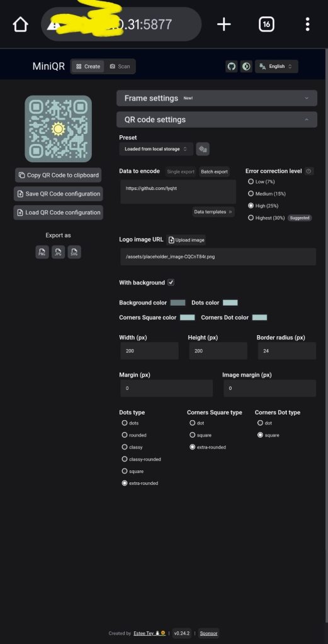The image size is (328, 644).
Task: Export the QR code as SVG
Action: tap(74, 252)
